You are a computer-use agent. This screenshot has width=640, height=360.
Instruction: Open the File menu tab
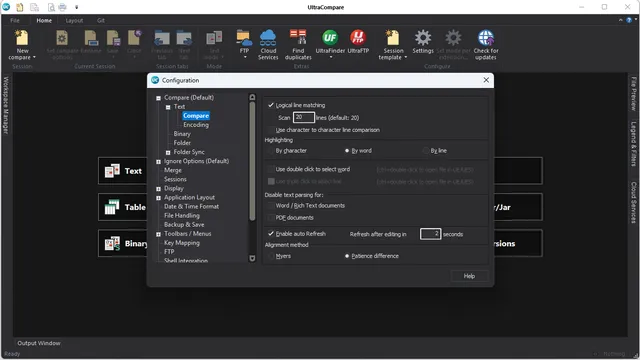click(15, 20)
